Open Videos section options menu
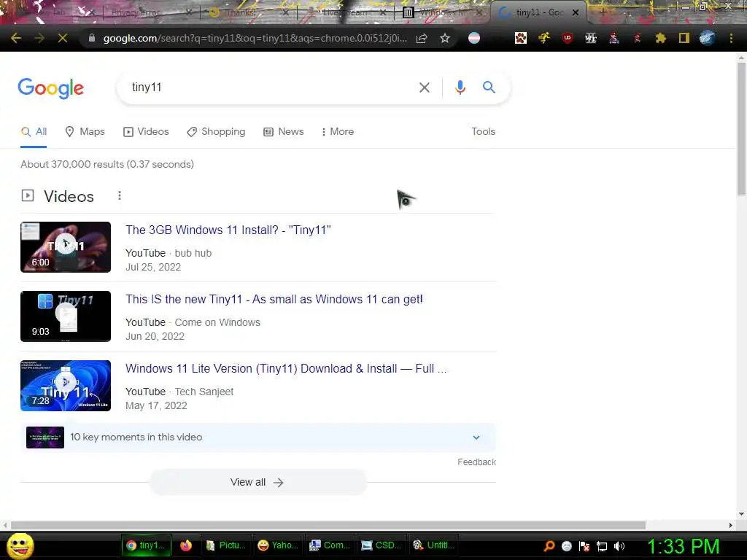The image size is (747, 560). click(x=120, y=195)
